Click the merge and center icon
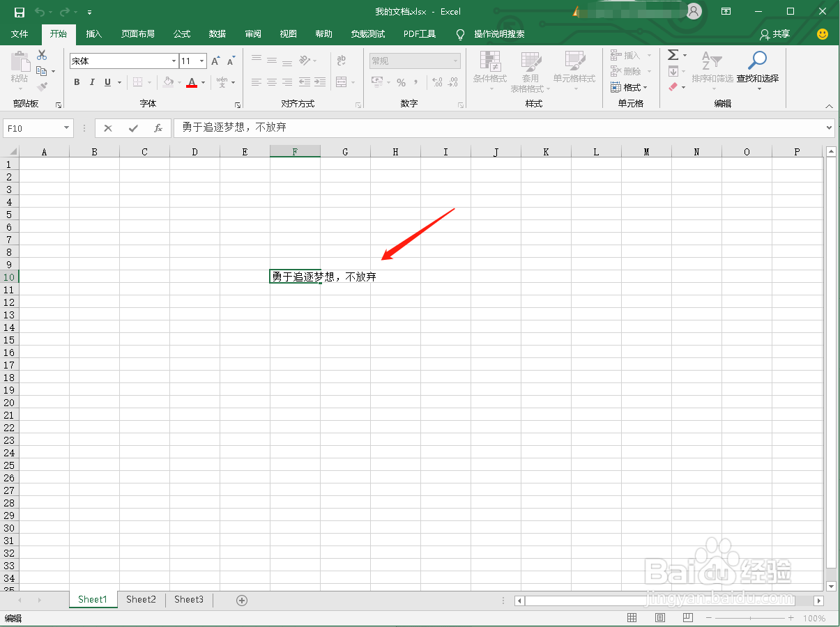 coord(341,82)
